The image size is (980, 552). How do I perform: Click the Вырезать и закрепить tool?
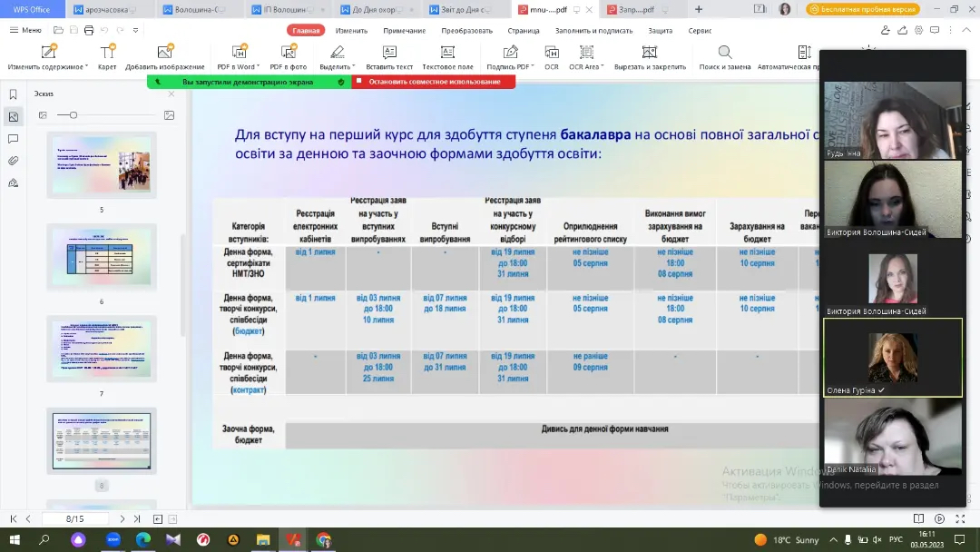[650, 54]
